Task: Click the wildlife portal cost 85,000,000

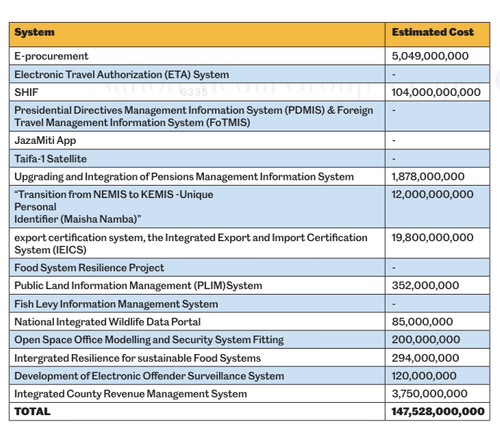Action: [x=422, y=322]
